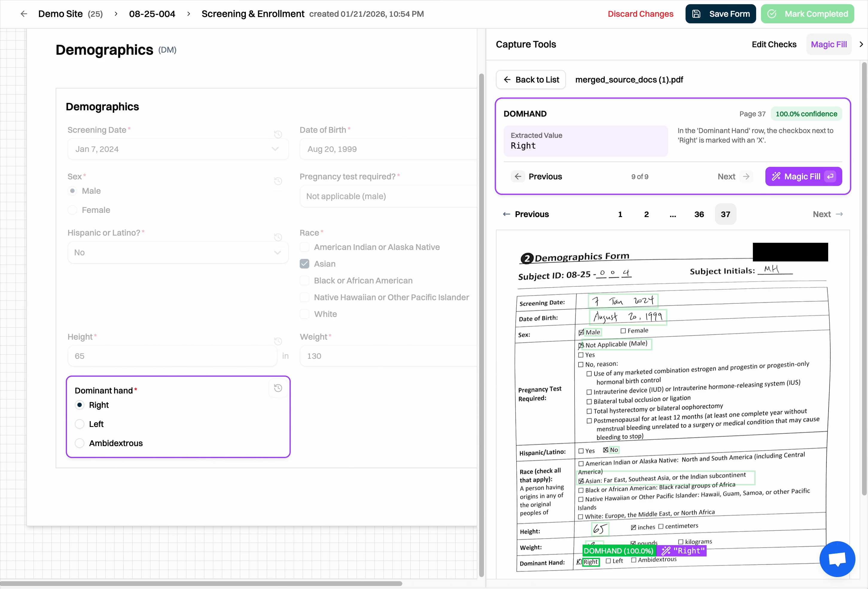
Task: Expand the Screening Date dropdown
Action: (275, 149)
